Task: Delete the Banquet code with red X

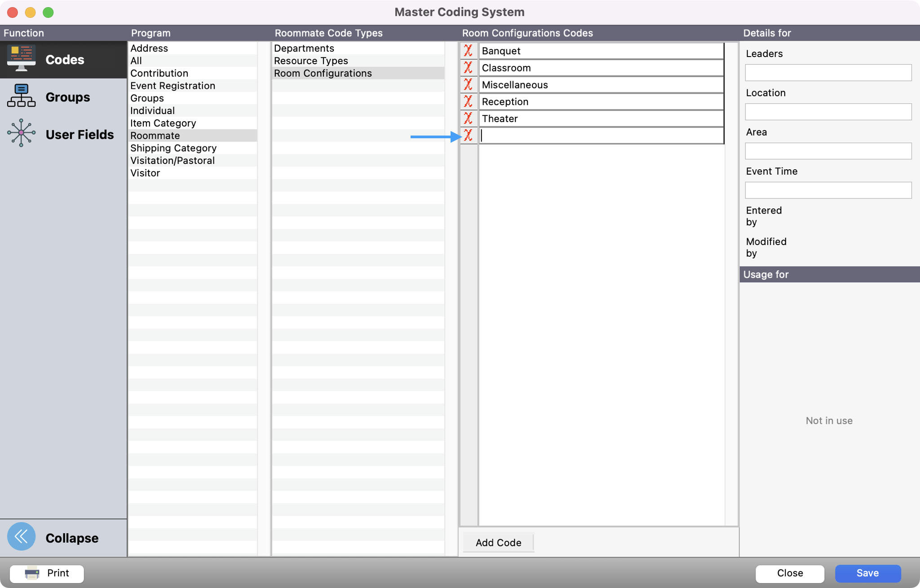Action: point(468,51)
